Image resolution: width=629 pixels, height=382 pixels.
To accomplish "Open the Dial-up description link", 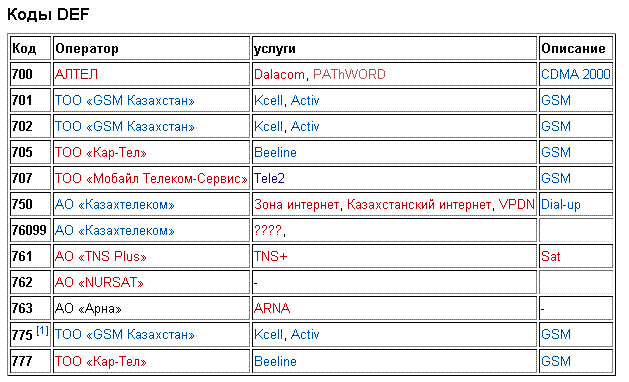I will tap(560, 205).
